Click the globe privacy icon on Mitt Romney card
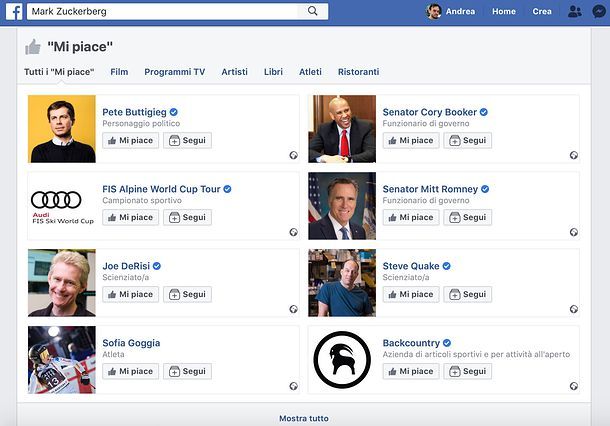Viewport: 610px width, 426px height. pos(574,232)
